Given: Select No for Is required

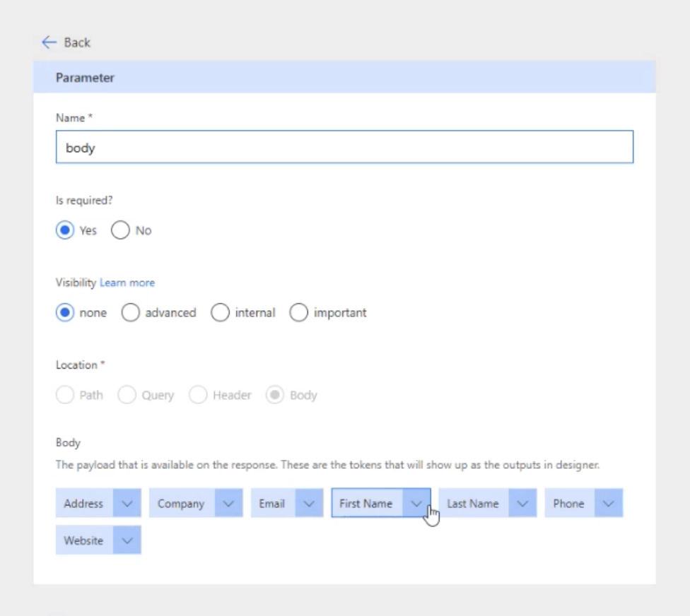Looking at the screenshot, I should click(x=120, y=231).
